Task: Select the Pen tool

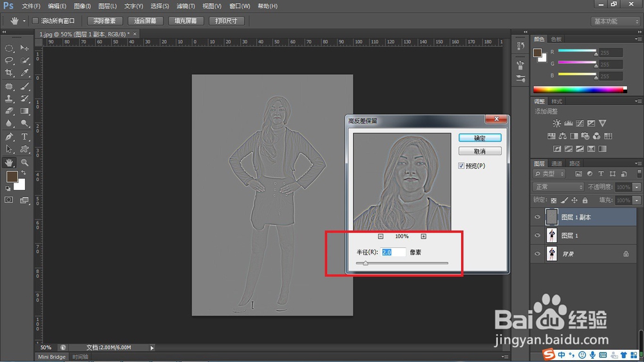Action: [9, 137]
